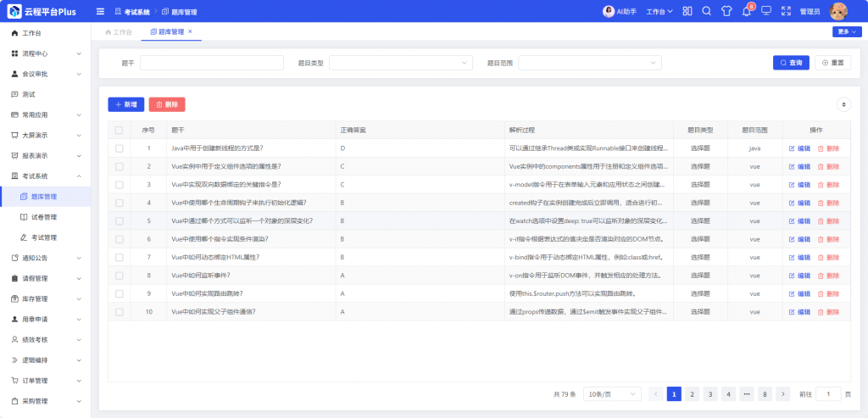The height and width of the screenshot is (418, 868).
Task: Expand the 请假管理 sidebar menu
Action: tap(46, 278)
